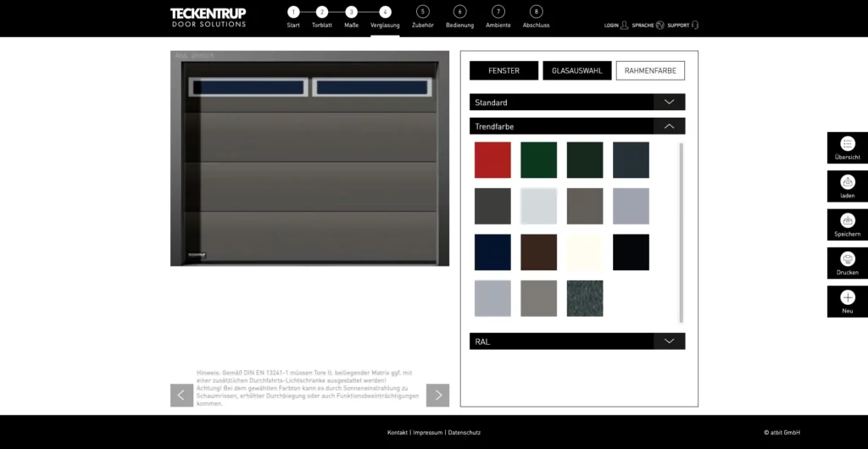The image size is (868, 449).
Task: Go back with left arrow button
Action: click(181, 395)
